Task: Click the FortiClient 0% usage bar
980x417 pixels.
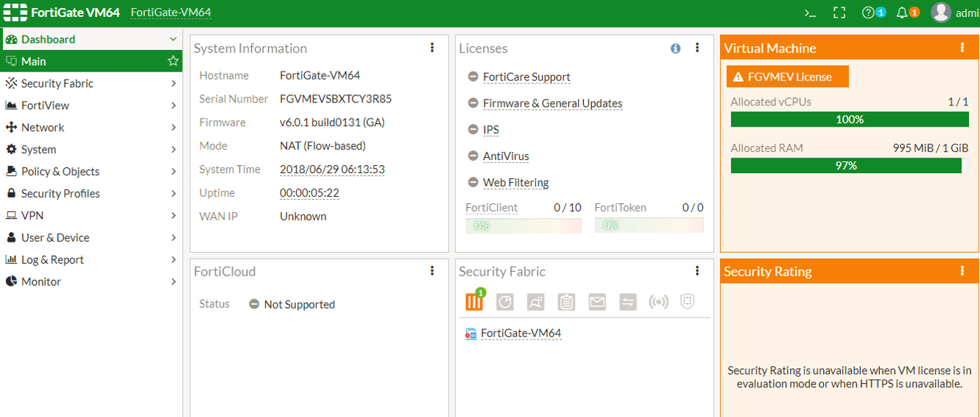Action: click(524, 225)
